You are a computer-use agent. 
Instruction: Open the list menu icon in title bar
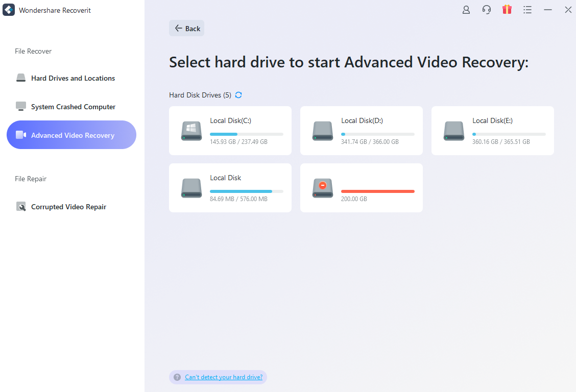coord(527,10)
